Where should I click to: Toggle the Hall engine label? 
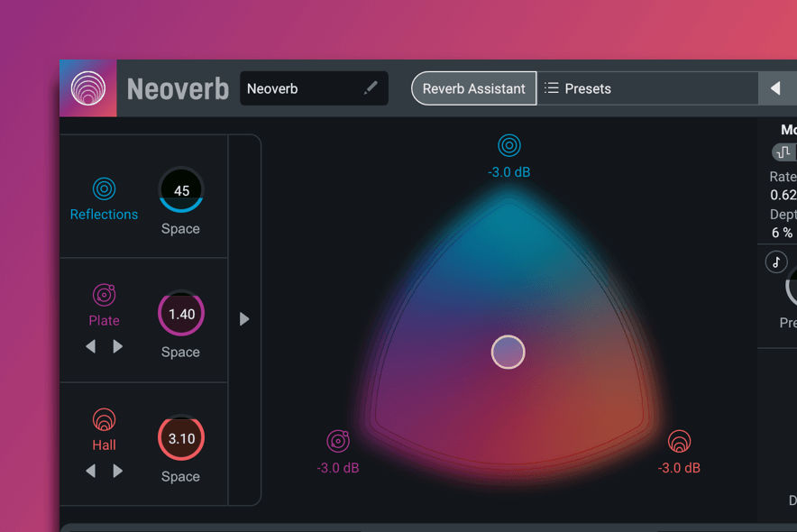pos(105,445)
